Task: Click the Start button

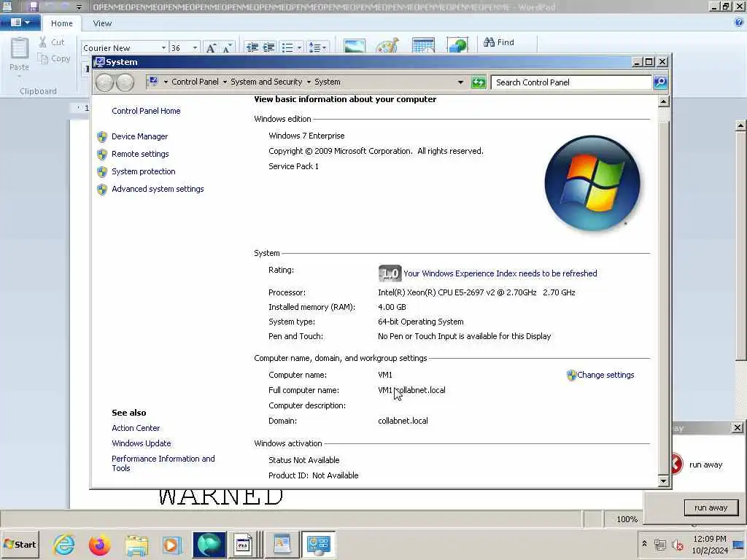Action: 20,544
